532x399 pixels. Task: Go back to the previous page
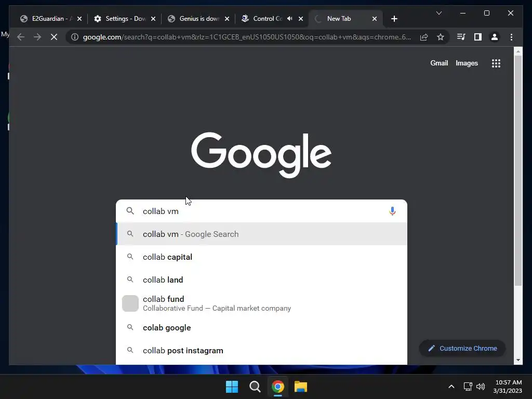click(x=21, y=37)
